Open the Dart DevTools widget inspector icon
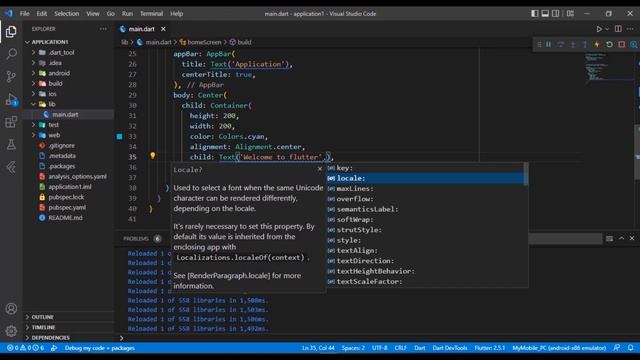640x360 pixels. 634,44
